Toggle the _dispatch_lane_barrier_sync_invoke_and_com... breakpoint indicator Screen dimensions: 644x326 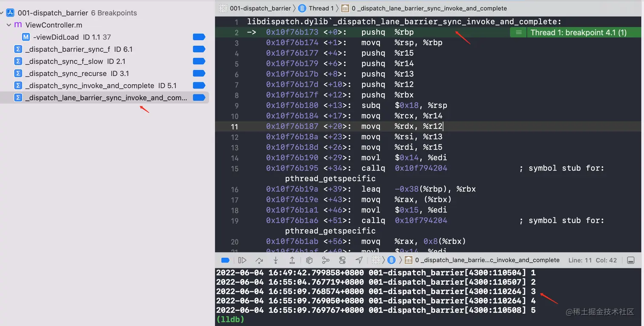pyautogui.click(x=199, y=98)
